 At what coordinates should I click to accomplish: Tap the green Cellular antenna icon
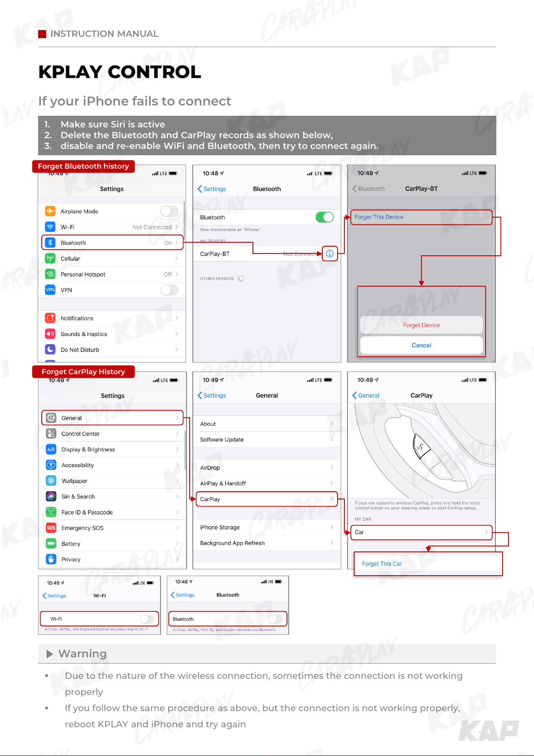click(x=50, y=258)
